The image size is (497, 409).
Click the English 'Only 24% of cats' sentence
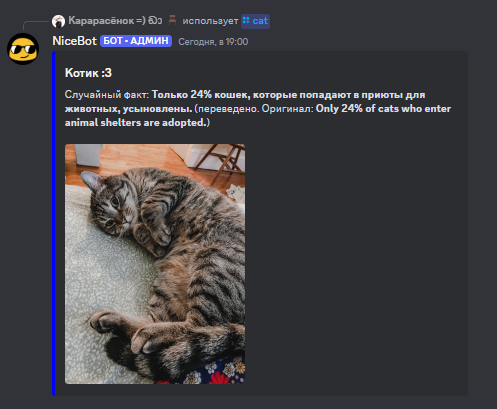click(x=258, y=115)
